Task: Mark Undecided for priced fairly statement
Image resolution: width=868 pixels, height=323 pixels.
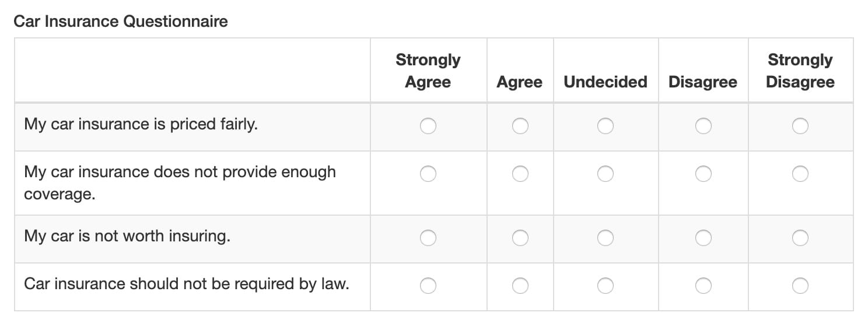Action: (605, 126)
